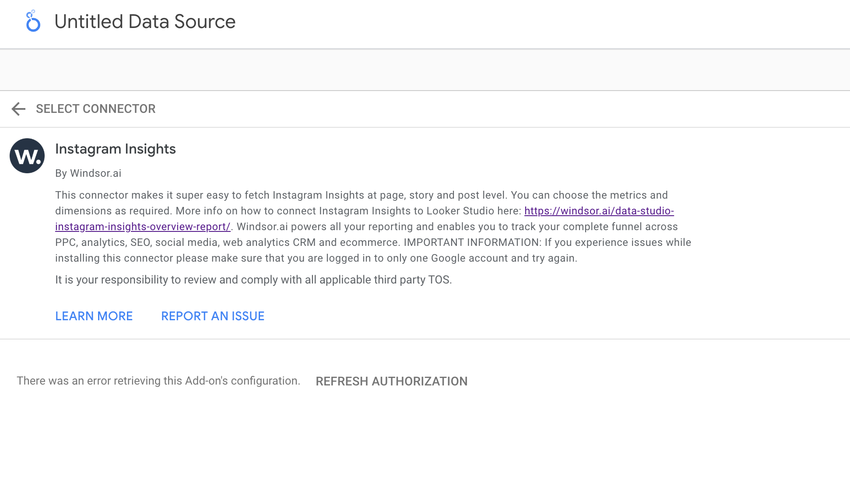Click the error retrieving configuration message
Viewport: 850px width, 504px height.
[158, 381]
